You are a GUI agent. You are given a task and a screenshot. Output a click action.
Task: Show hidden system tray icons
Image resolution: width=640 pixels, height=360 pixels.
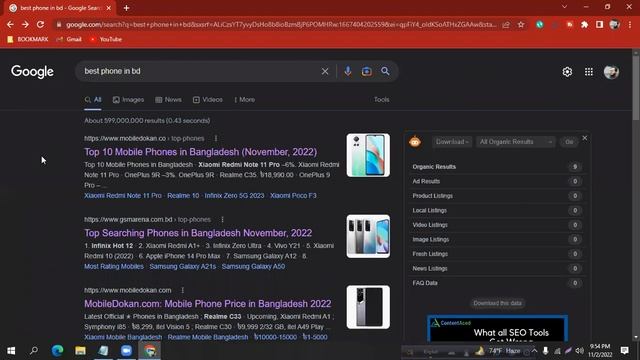534,351
